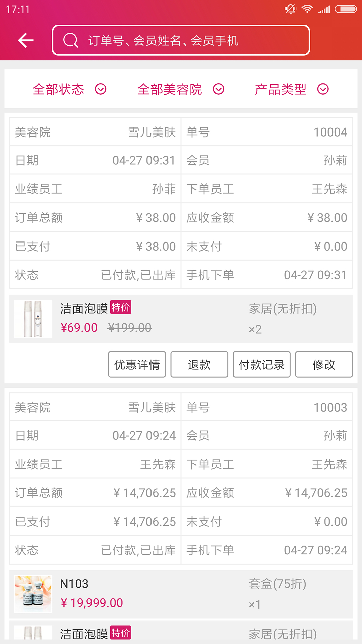Tap the Wi-Fi status icon
Screen dimensions: 362x644
point(307,9)
